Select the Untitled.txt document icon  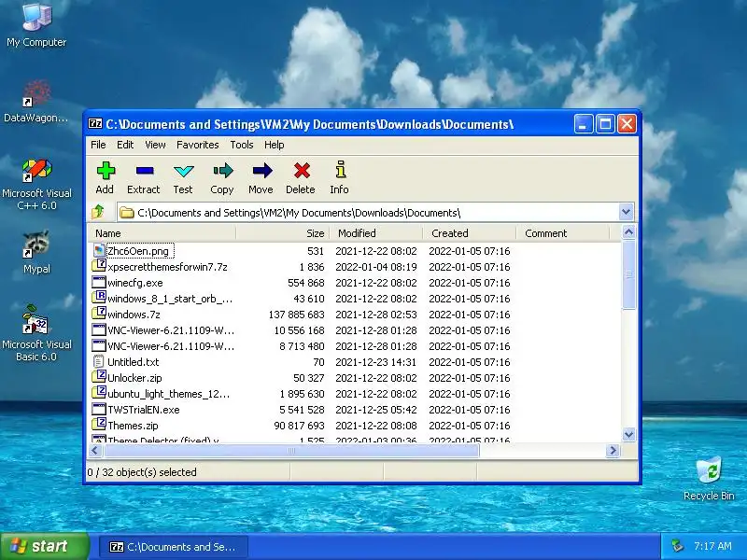(99, 361)
